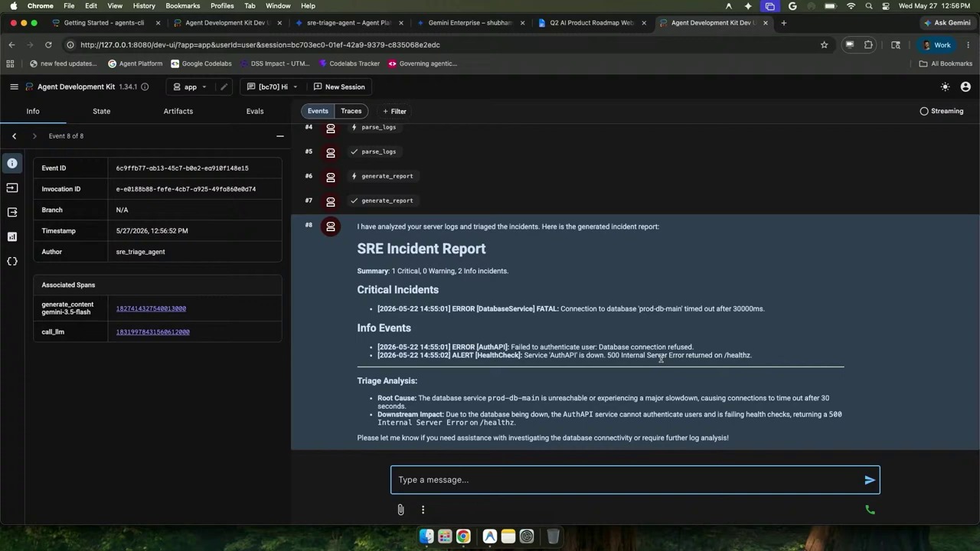Open the [bc70] Hi session dropdown
This screenshot has width=980, height=551.
click(x=273, y=86)
